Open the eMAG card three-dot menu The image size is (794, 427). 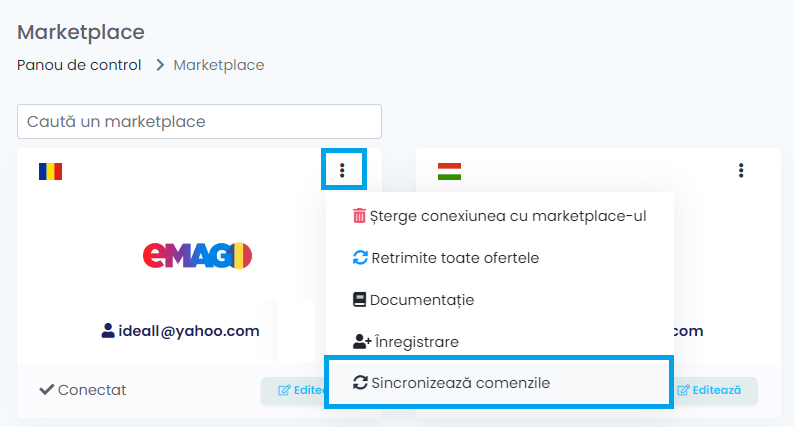pos(342,170)
